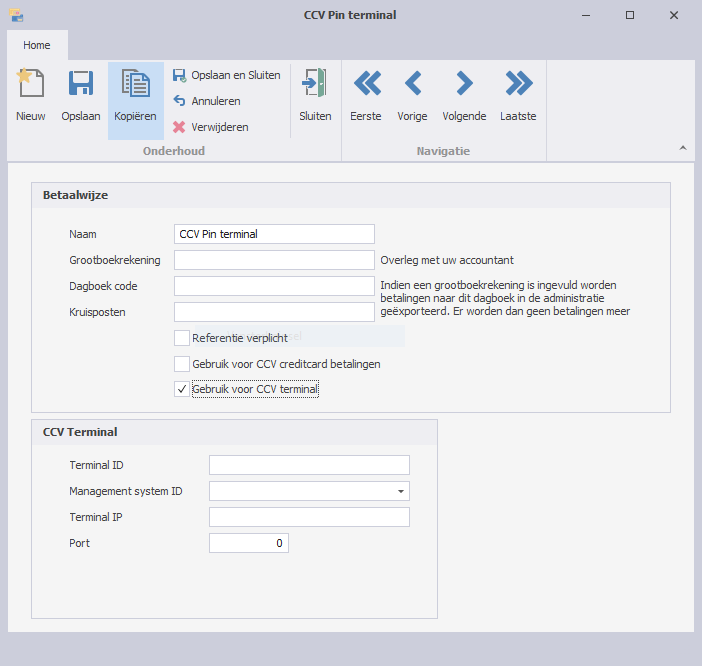Go to next record (Volgende)
Viewport: 702px width, 666px height.
coord(464,95)
